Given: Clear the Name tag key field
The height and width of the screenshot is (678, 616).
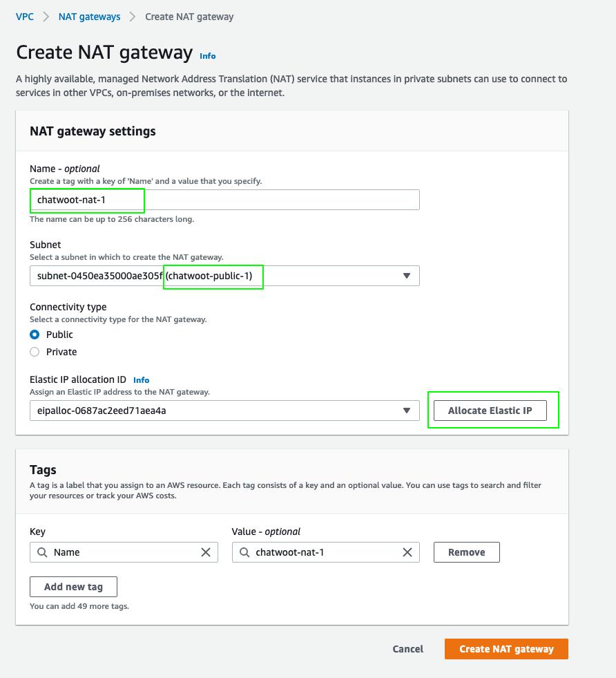Looking at the screenshot, I should [206, 552].
